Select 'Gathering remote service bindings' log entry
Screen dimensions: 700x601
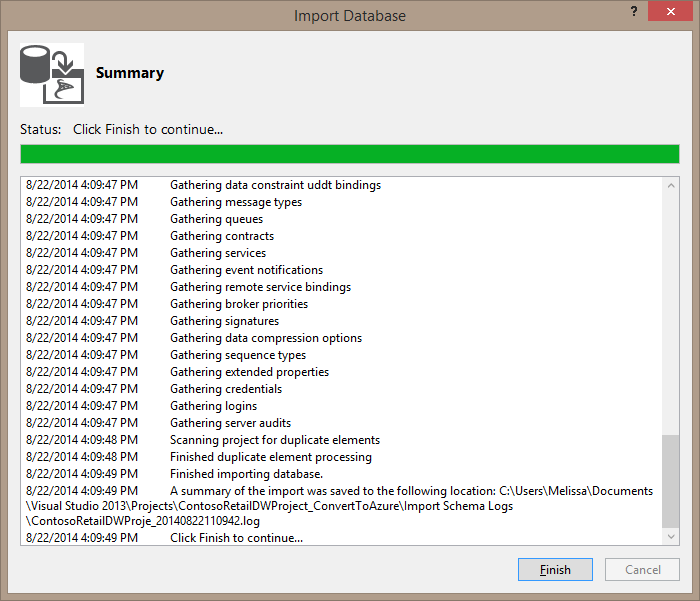click(x=188, y=287)
